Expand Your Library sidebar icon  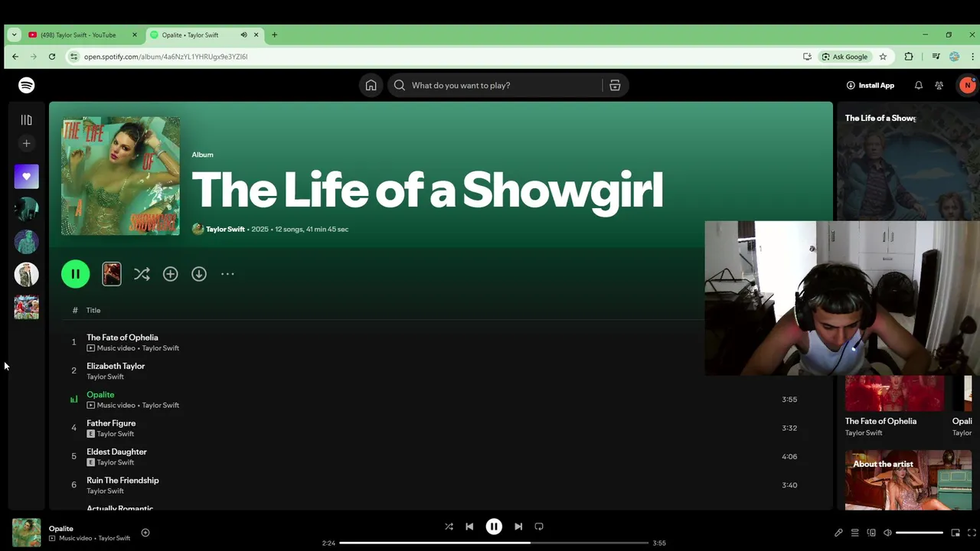point(26,119)
